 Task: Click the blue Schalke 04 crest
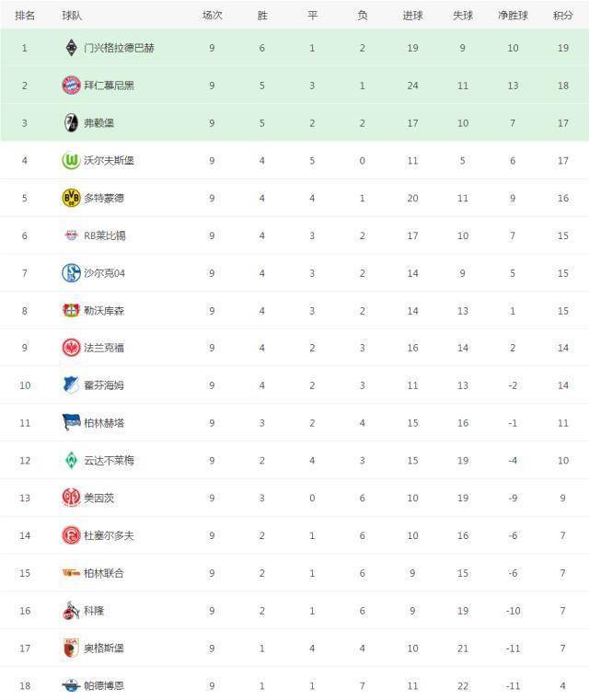point(71,272)
